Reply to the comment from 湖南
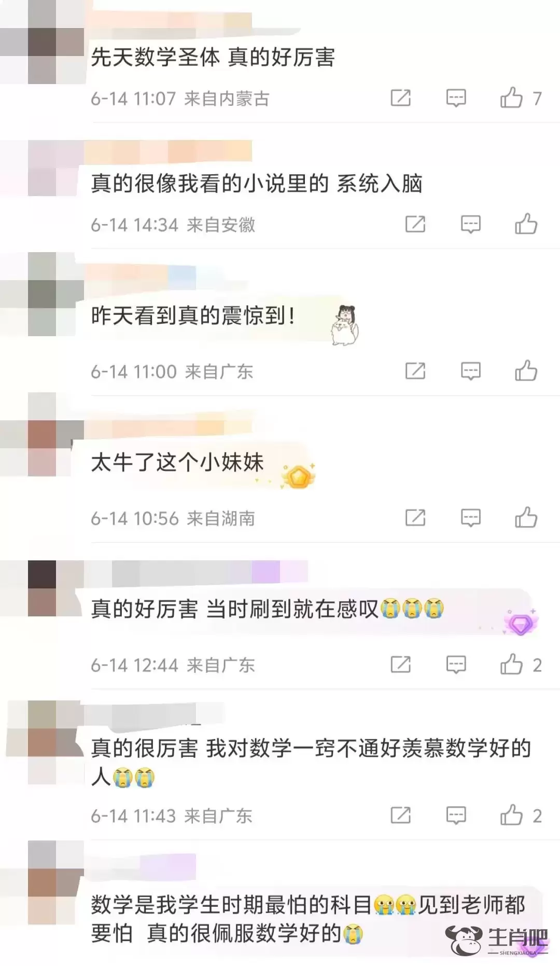The width and height of the screenshot is (560, 966). (470, 518)
